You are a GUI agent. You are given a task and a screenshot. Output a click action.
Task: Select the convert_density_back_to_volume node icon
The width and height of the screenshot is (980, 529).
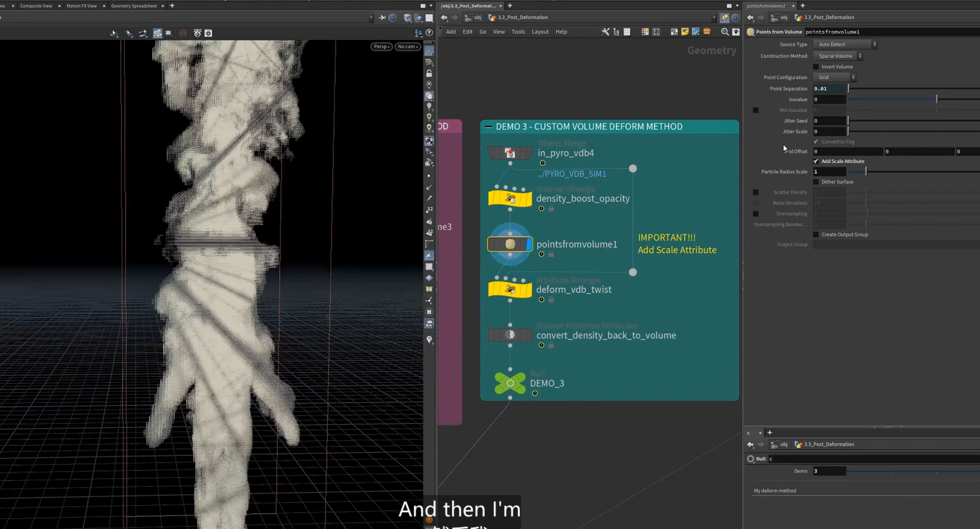[510, 335]
